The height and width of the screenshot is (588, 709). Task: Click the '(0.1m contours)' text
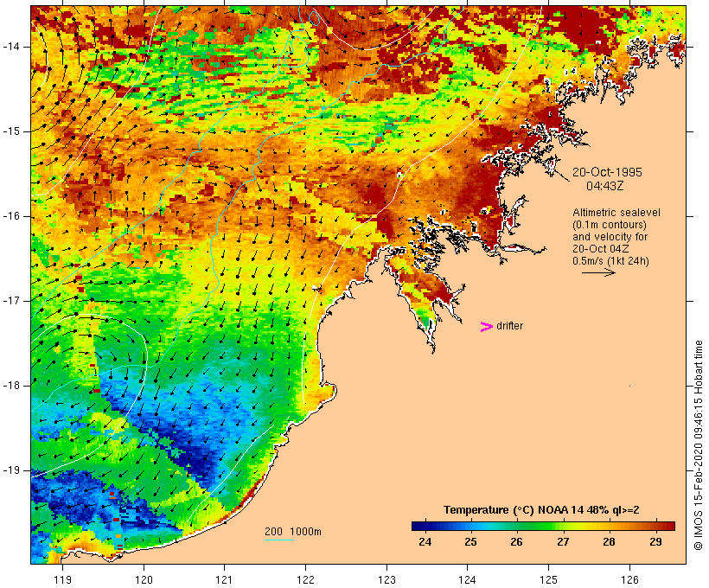pyautogui.click(x=610, y=225)
